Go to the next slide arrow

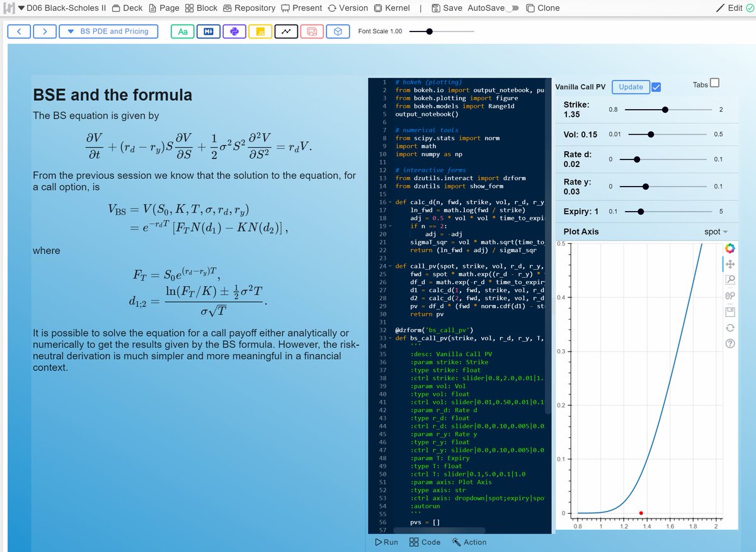click(45, 31)
